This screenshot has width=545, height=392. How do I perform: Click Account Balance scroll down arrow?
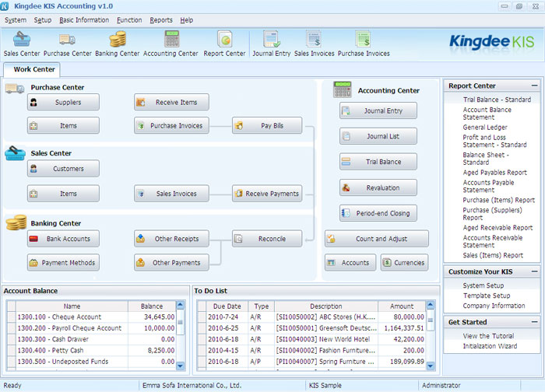(x=181, y=366)
